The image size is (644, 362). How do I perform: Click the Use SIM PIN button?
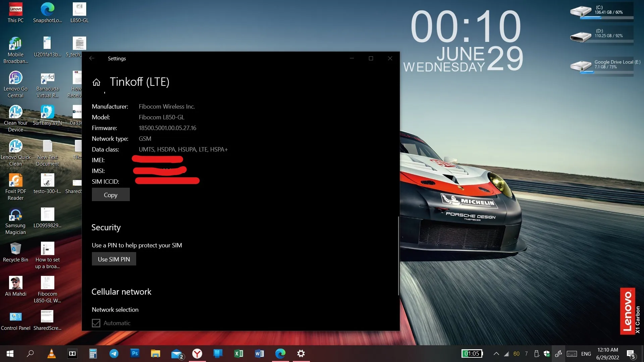114,259
